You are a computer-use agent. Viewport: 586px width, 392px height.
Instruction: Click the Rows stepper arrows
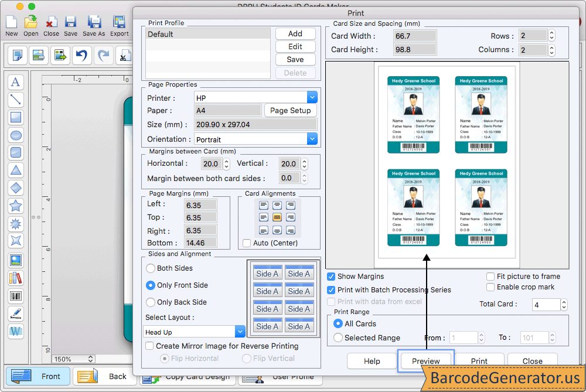(551, 36)
